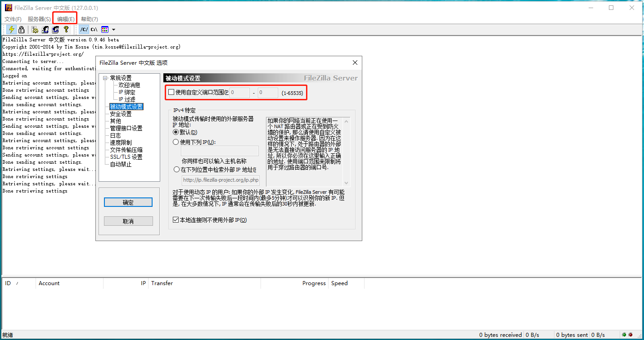The image size is (644, 340).
Task: Open the 编辑(E) menu
Action: [66, 19]
